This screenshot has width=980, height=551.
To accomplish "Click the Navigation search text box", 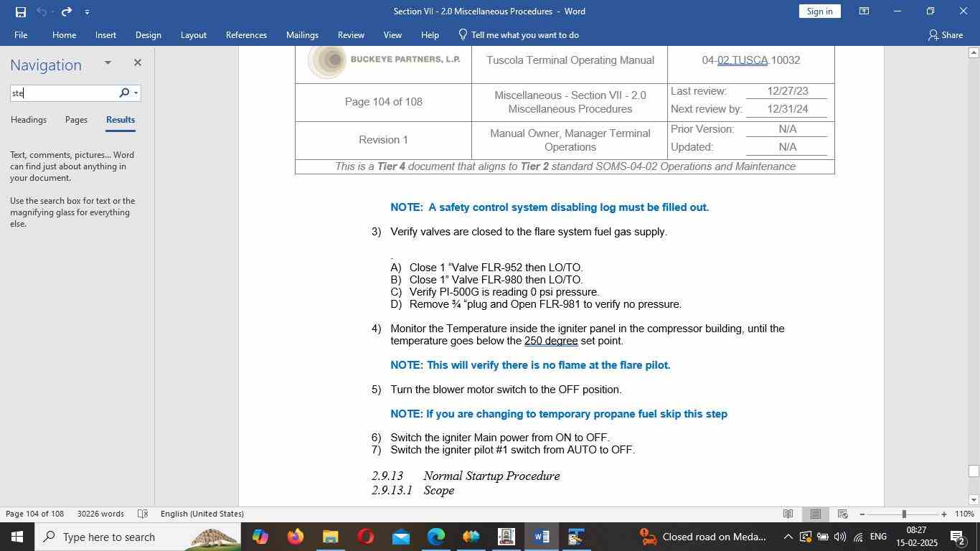I will [63, 93].
